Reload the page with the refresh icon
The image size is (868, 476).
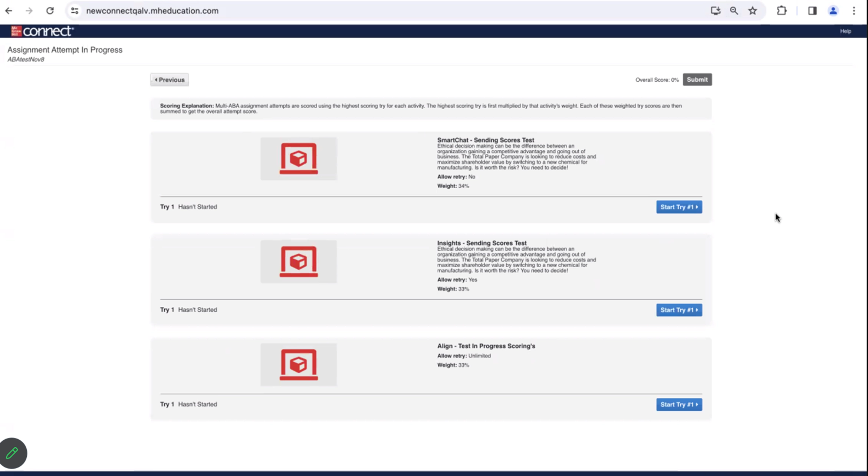tap(50, 11)
